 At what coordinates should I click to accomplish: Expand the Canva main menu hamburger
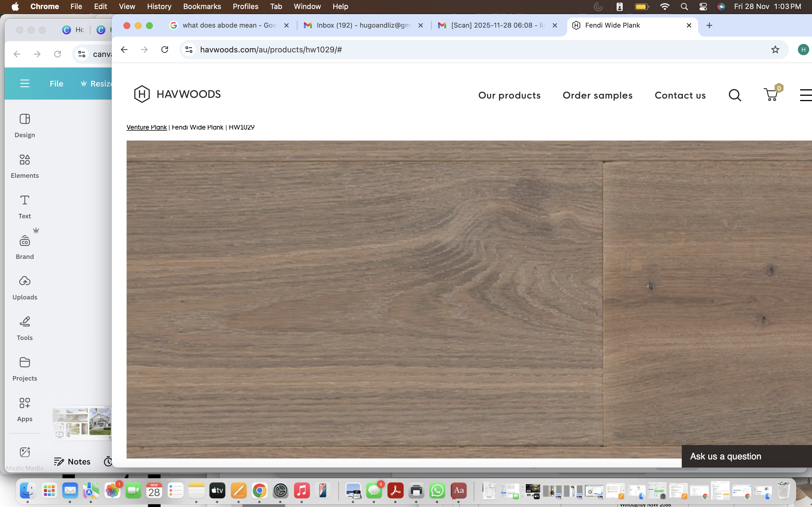25,83
